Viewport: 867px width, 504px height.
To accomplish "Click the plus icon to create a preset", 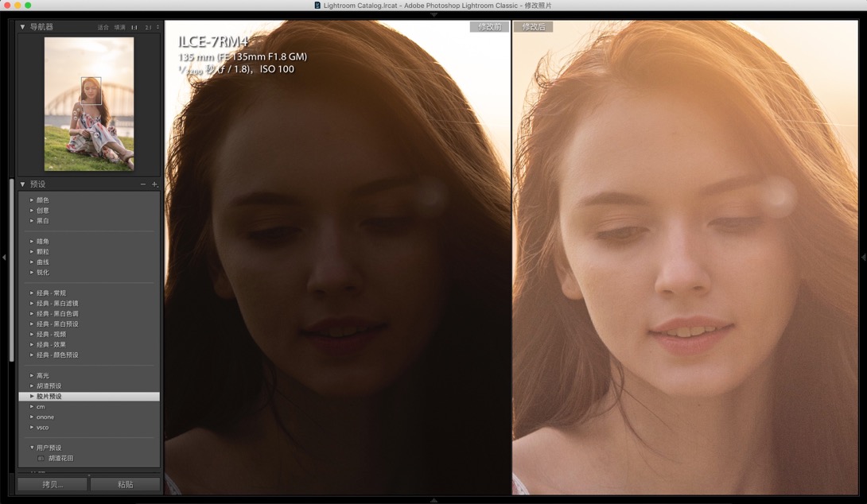I will pyautogui.click(x=155, y=184).
